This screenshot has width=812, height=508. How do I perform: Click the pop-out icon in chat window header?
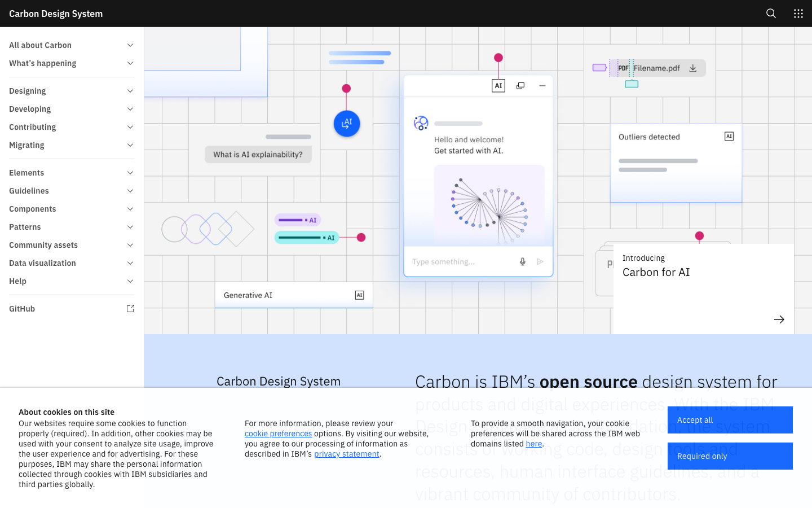point(520,86)
